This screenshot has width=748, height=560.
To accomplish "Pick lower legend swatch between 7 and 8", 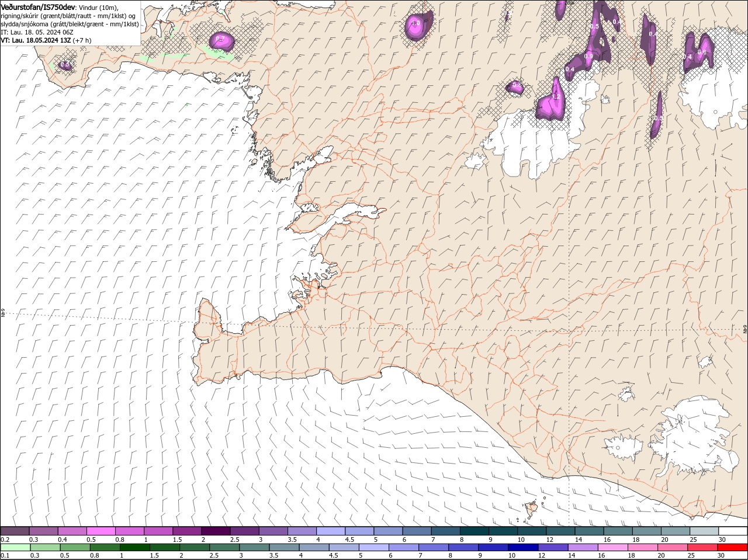I will tap(434, 547).
